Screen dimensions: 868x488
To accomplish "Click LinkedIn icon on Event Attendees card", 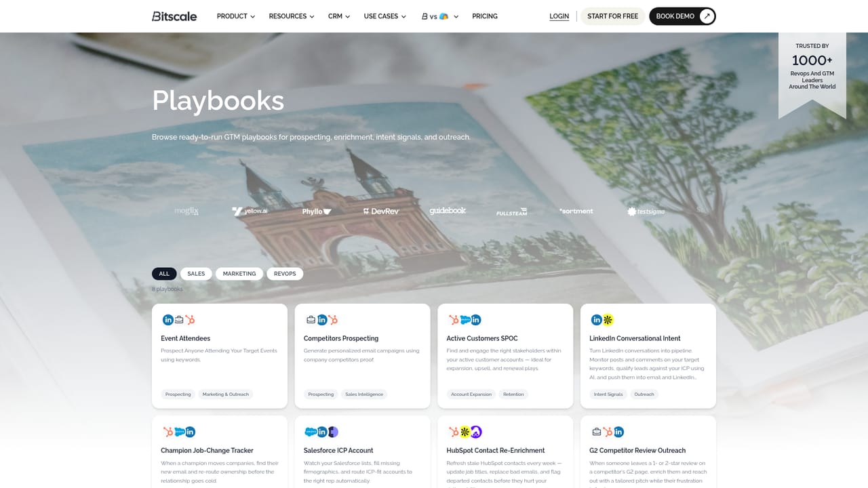I will (168, 320).
